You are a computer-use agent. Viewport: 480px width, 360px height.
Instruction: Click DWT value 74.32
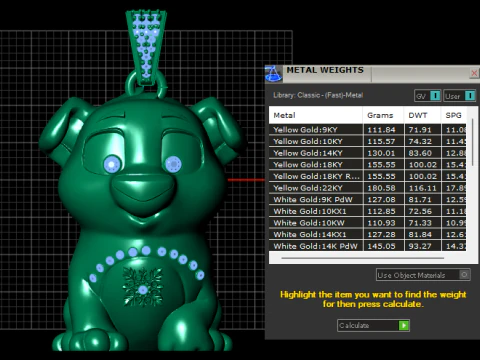click(420, 141)
